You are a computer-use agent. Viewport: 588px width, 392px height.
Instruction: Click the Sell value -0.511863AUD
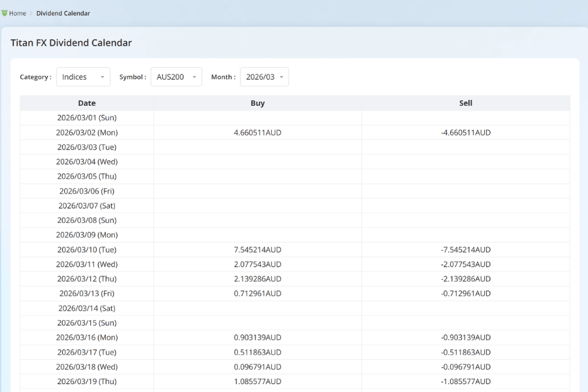point(466,352)
